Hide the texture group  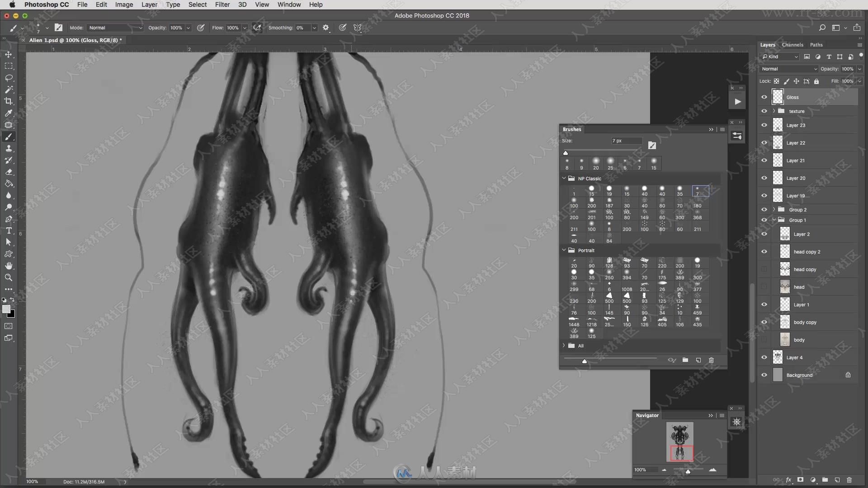pyautogui.click(x=764, y=111)
